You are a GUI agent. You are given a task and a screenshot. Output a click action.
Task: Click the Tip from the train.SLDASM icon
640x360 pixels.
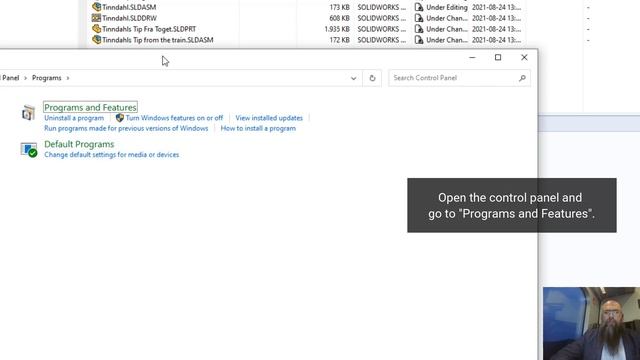[96, 40]
